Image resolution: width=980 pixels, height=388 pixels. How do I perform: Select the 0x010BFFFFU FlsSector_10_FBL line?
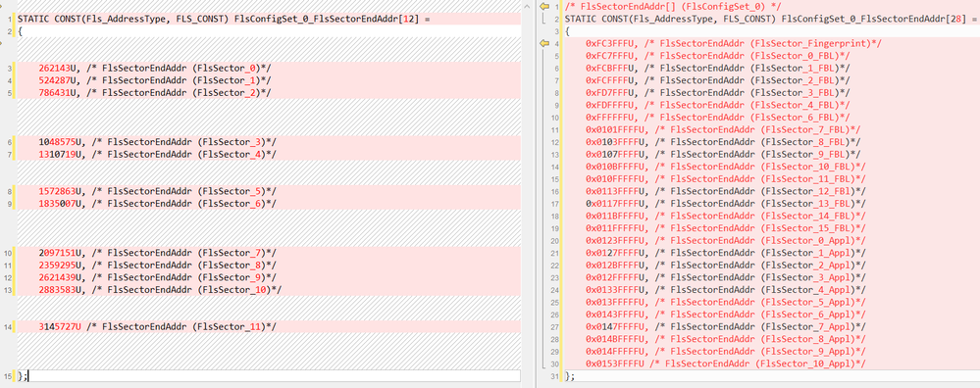(x=772, y=168)
